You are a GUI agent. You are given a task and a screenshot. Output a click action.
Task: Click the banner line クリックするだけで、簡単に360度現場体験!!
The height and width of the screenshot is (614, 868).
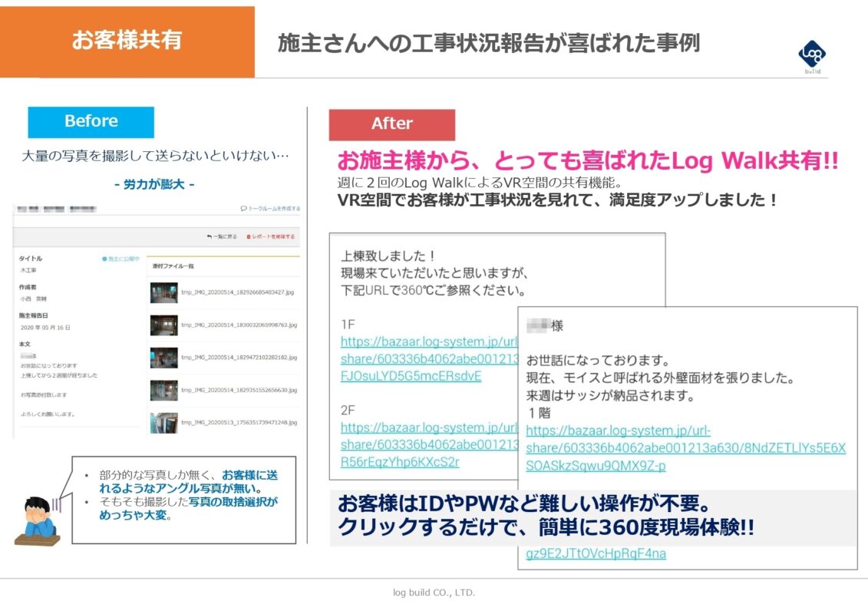point(546,527)
